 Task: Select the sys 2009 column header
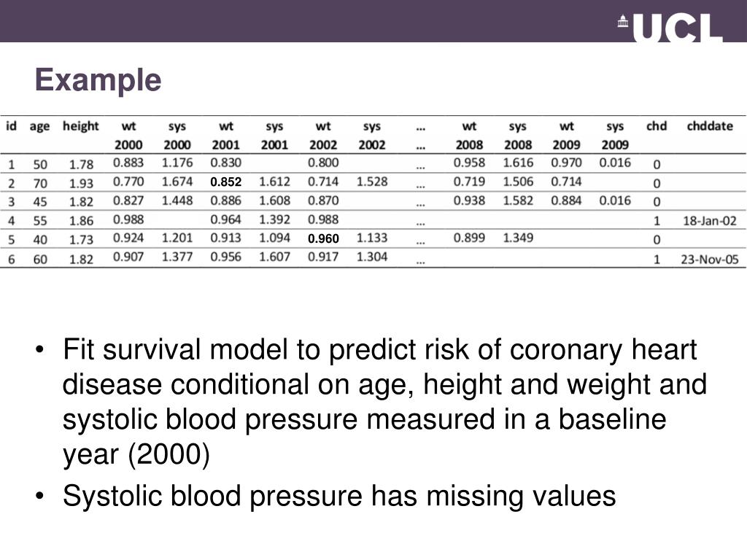pos(614,135)
